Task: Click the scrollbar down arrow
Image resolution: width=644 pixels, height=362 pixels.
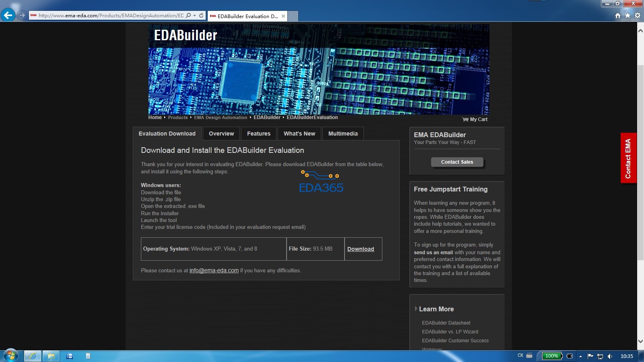Action: pos(640,341)
